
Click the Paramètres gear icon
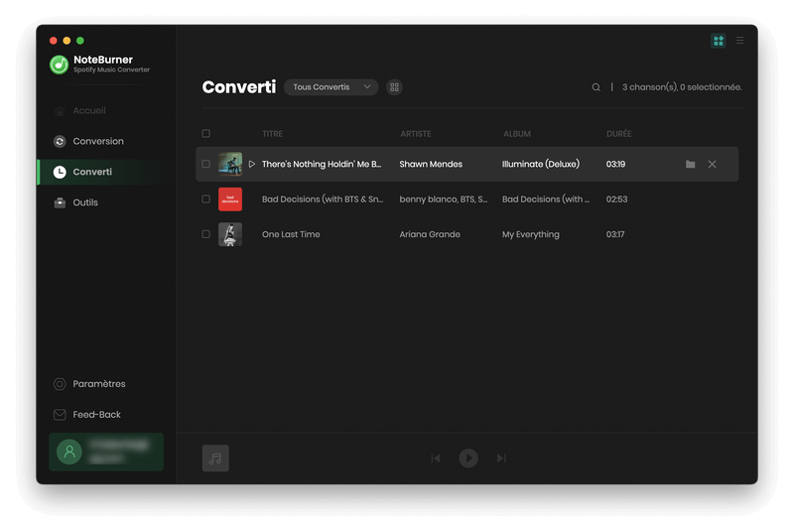[x=60, y=384]
